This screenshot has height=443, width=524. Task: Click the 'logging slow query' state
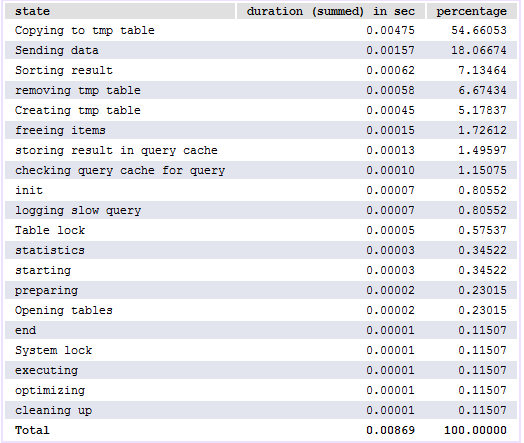pos(78,210)
